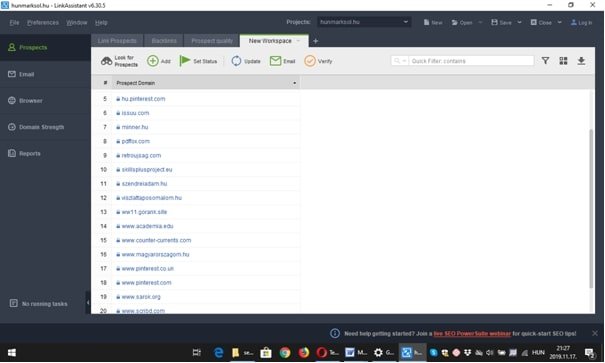Click the export download arrow icon
This screenshot has width=605, height=363.
coord(581,61)
